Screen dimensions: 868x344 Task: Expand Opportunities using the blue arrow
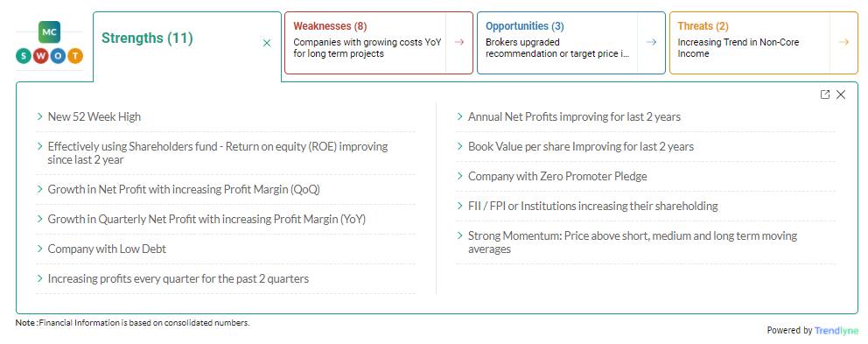651,42
